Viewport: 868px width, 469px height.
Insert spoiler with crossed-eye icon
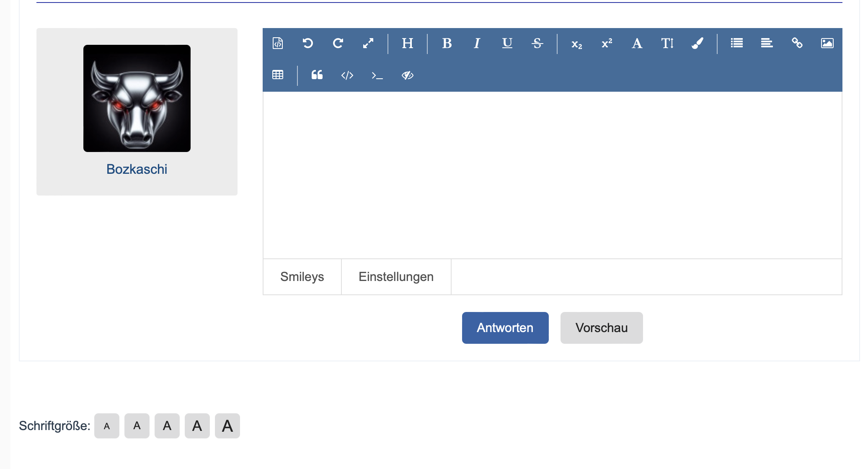point(407,75)
